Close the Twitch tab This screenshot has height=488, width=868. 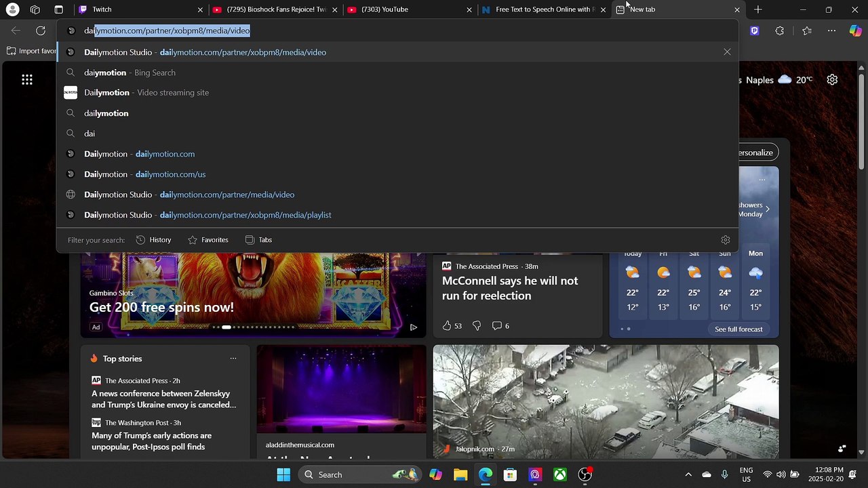pyautogui.click(x=200, y=9)
